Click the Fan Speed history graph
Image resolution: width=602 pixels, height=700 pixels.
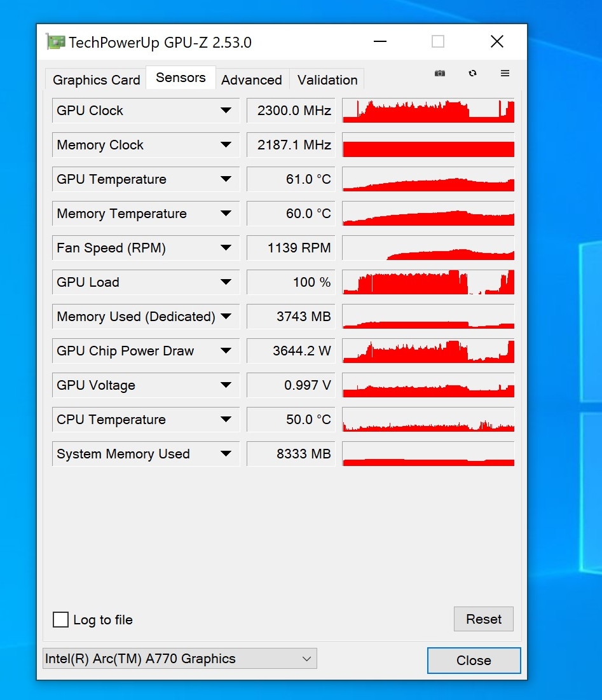pyautogui.click(x=428, y=248)
